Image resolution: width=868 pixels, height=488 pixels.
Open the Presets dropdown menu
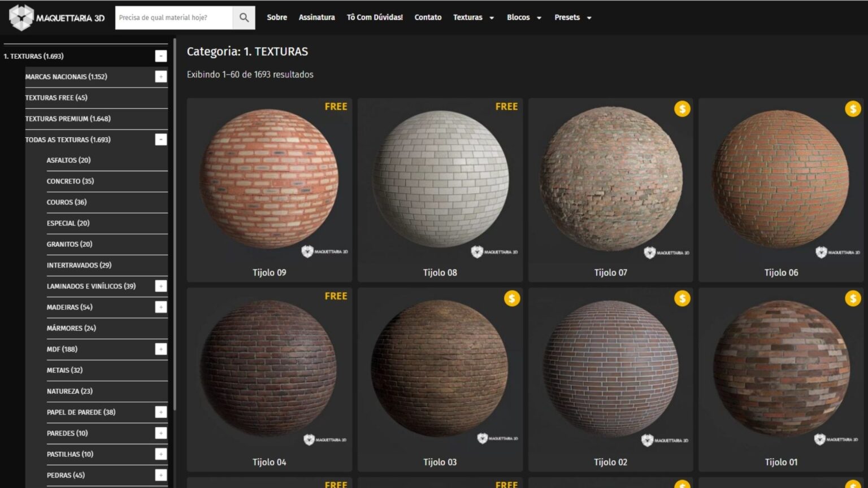[573, 18]
